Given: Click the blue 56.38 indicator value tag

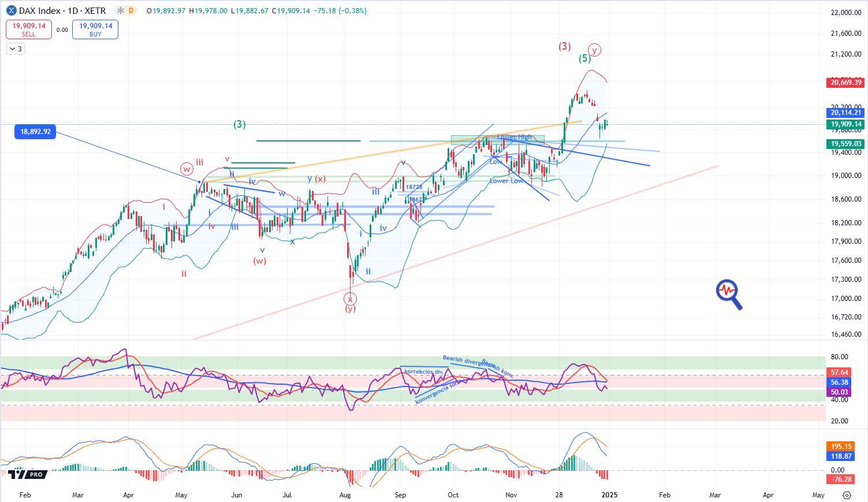Looking at the screenshot, I should click(x=839, y=382).
